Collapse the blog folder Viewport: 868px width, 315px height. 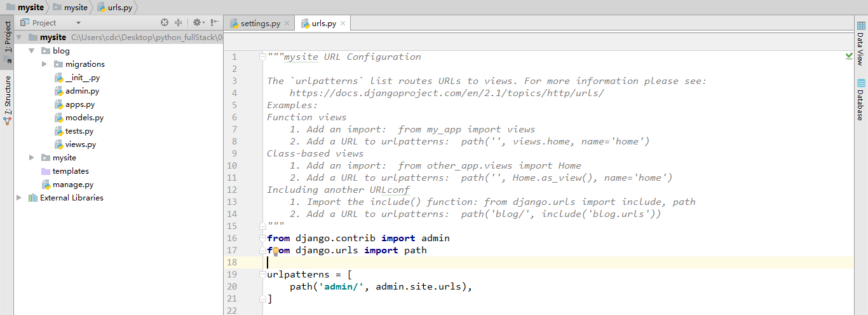31,51
